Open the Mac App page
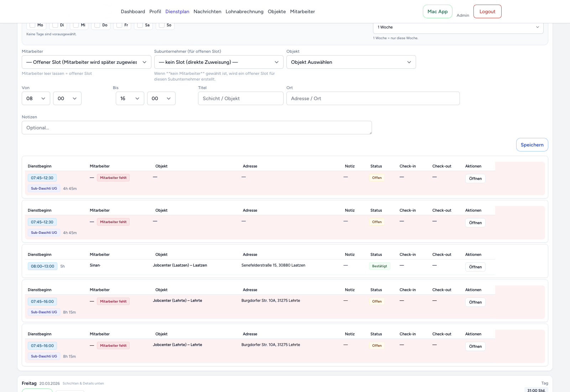570x392 pixels. [437, 11]
